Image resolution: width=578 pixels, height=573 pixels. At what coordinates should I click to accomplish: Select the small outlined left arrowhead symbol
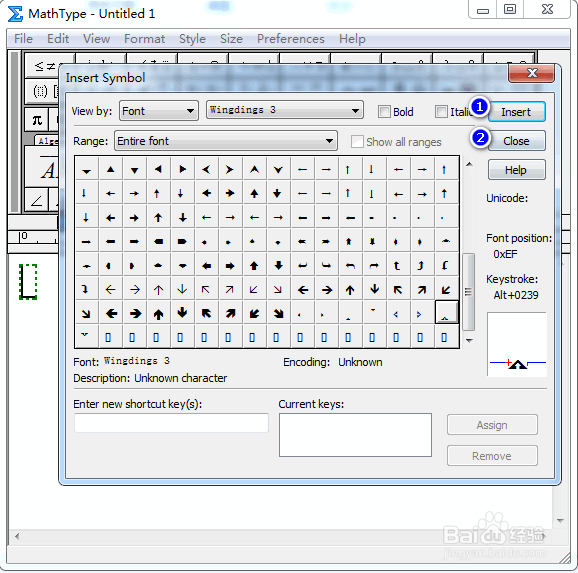pos(396,315)
